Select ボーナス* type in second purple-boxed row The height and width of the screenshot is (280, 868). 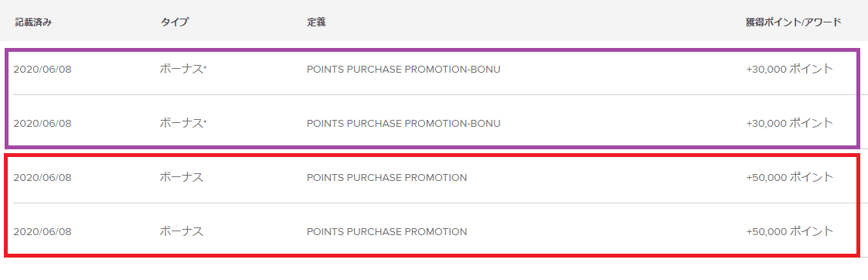tap(182, 123)
